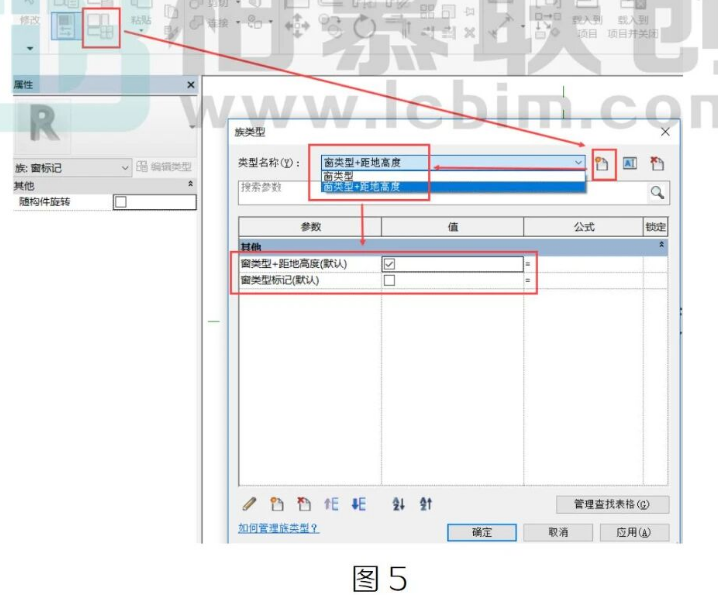
Task: Click the 随构件旋转 label
Action: point(44,202)
